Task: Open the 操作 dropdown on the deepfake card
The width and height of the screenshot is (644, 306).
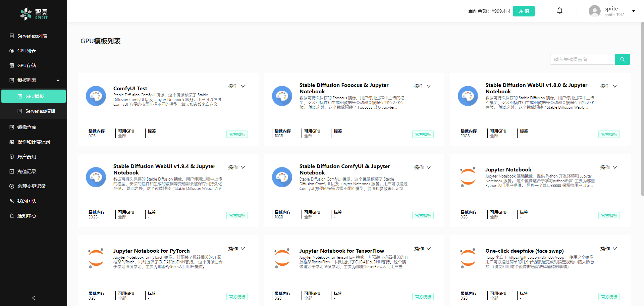Action: tap(608, 249)
